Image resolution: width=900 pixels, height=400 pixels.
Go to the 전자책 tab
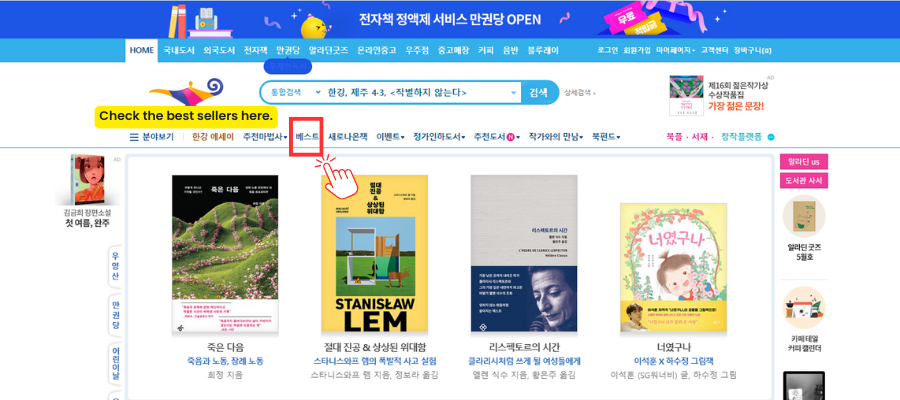click(x=255, y=51)
